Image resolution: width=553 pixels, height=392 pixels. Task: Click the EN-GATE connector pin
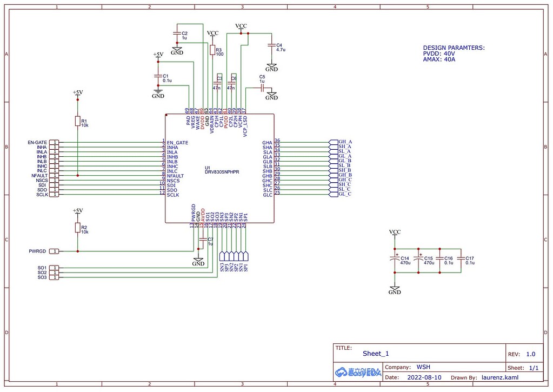[54, 142]
